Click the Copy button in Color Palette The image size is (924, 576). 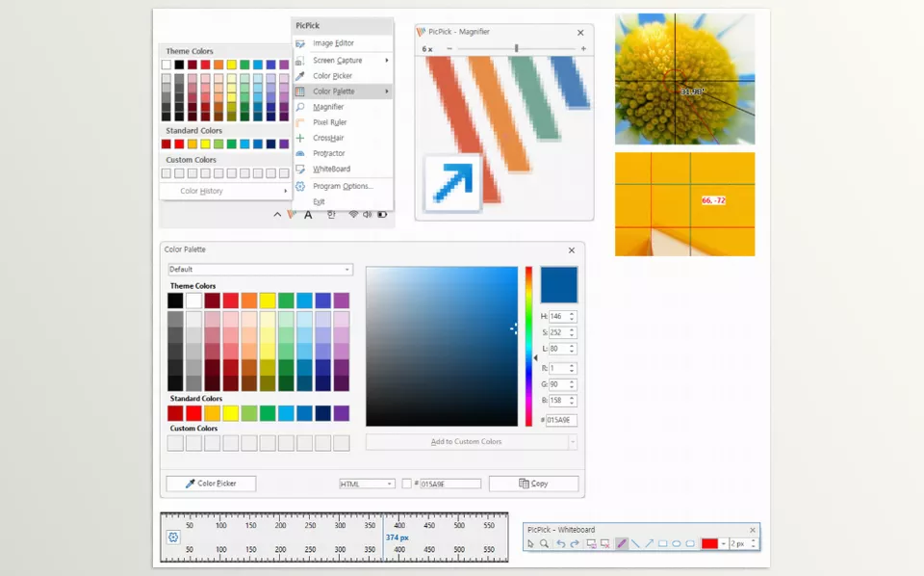[533, 484]
